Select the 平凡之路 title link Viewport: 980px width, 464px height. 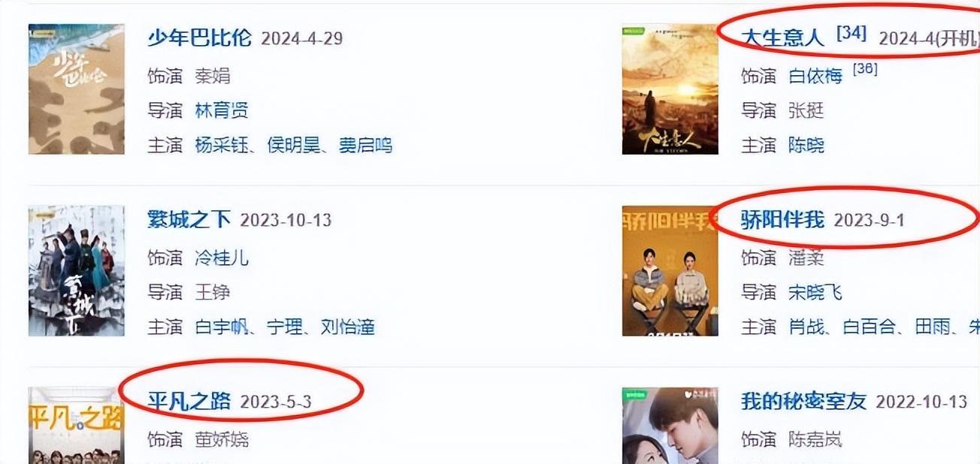(x=189, y=402)
